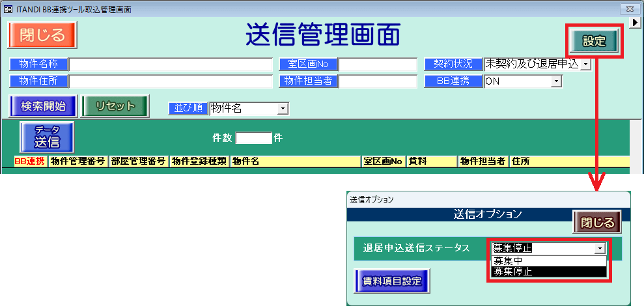Expand the BB連携 ON dropdown
This screenshot has width=644, height=308.
pyautogui.click(x=555, y=81)
